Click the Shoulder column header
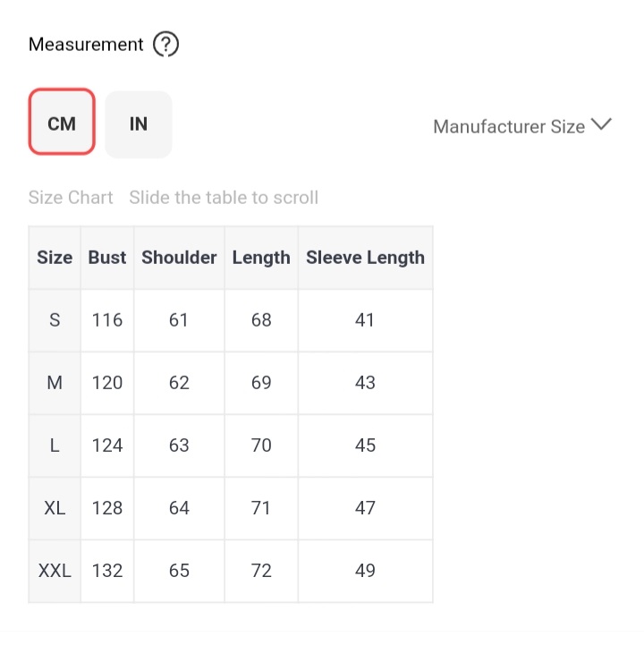 coord(179,258)
